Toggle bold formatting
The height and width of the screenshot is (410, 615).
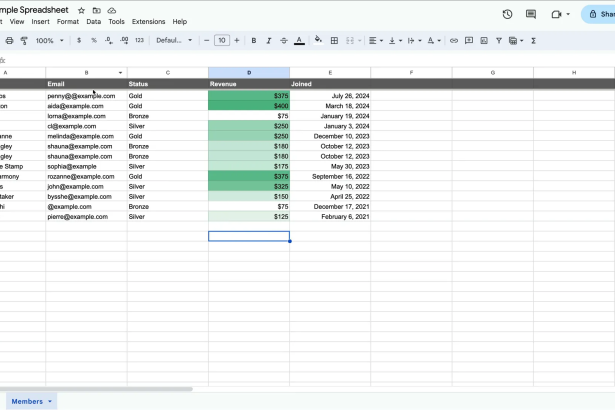pos(254,41)
